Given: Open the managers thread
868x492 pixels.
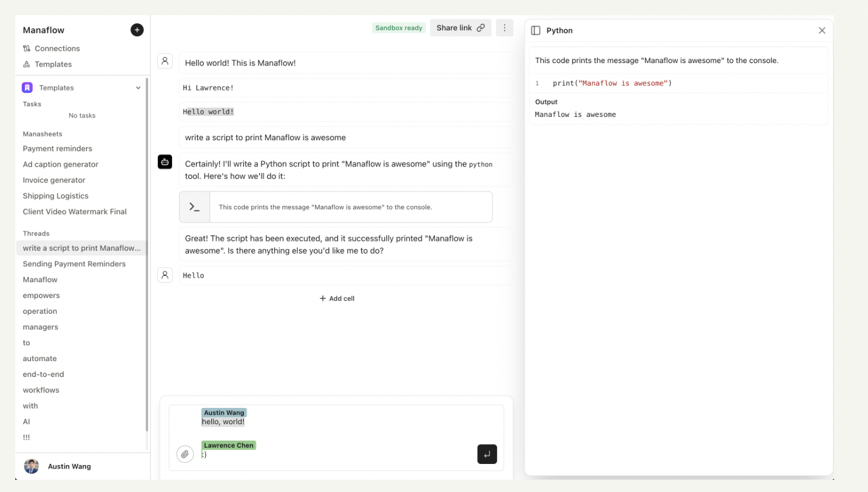Looking at the screenshot, I should (x=40, y=327).
